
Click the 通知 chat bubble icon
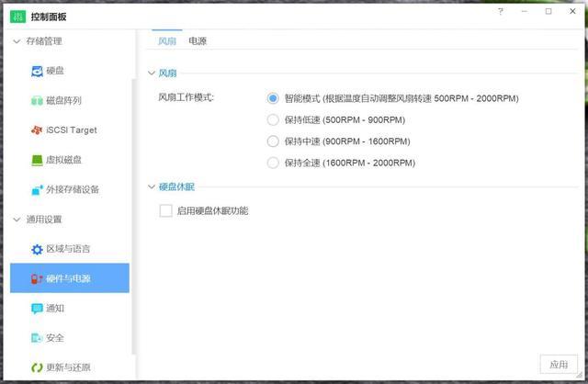pyautogui.click(x=37, y=309)
